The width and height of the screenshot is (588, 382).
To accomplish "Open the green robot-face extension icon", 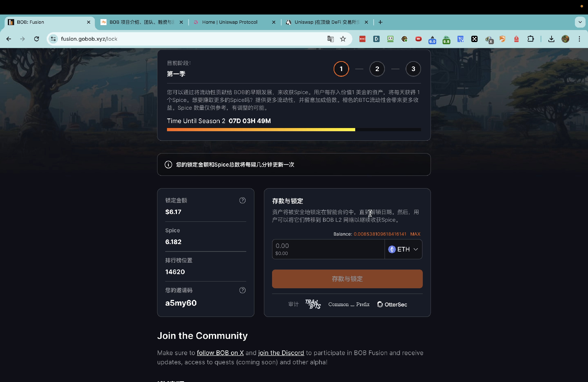I will 390,39.
